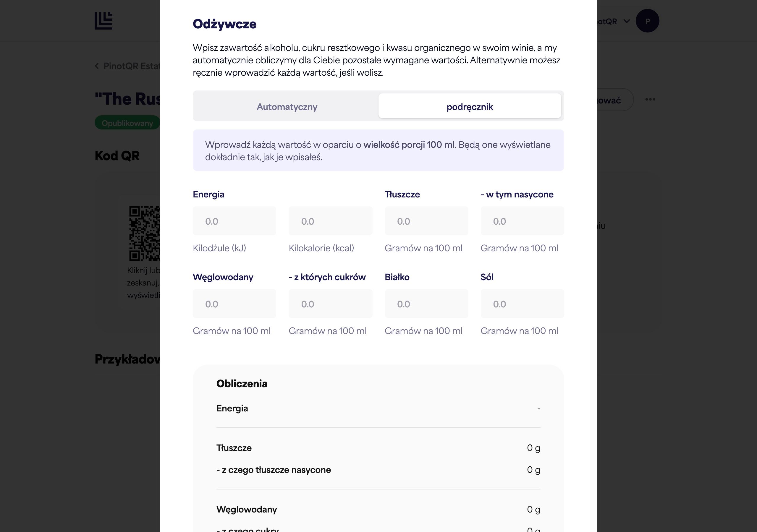This screenshot has width=757, height=532.
Task: Open the three-dots more options menu
Action: [650, 99]
